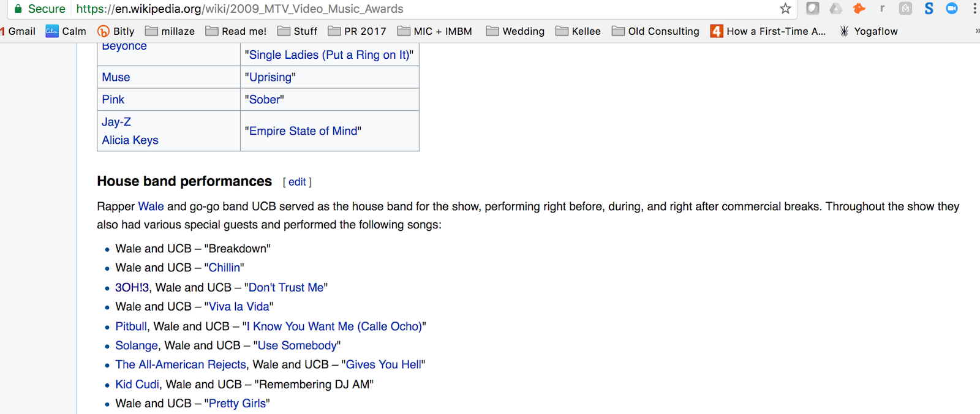Click the Wikipedia URL in address bar
The height and width of the screenshot is (414, 980).
(239, 9)
